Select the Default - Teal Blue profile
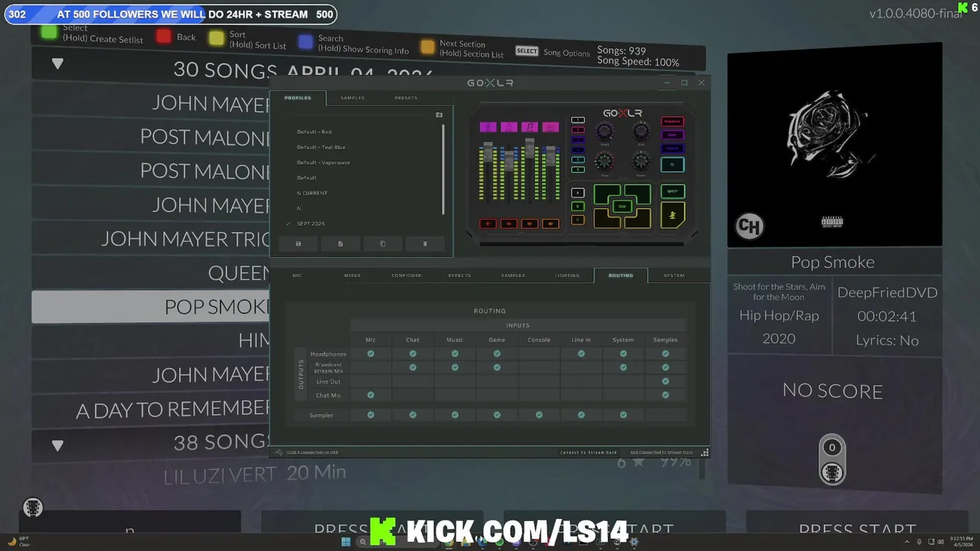Screen dimensions: 980x551 [x=321, y=147]
